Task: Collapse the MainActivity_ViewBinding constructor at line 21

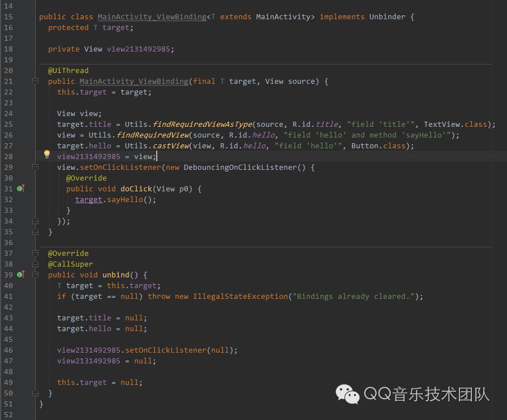Action: pos(35,82)
